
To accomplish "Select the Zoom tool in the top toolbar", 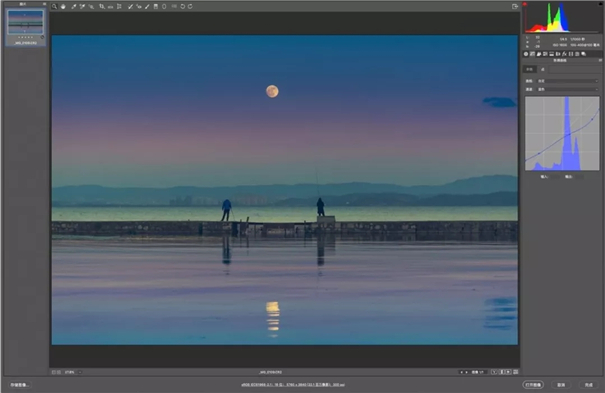I will (x=54, y=7).
